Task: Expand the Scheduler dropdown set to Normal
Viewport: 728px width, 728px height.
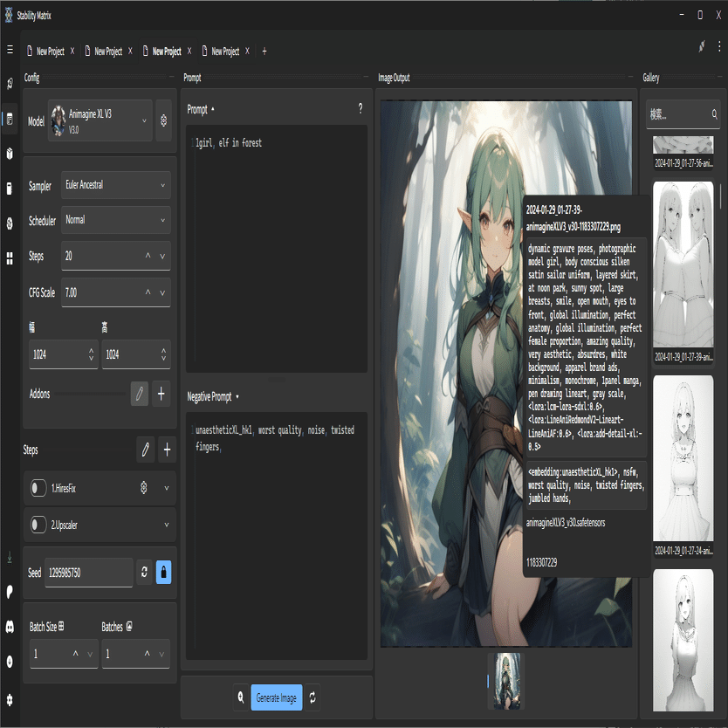Action: coord(115,220)
